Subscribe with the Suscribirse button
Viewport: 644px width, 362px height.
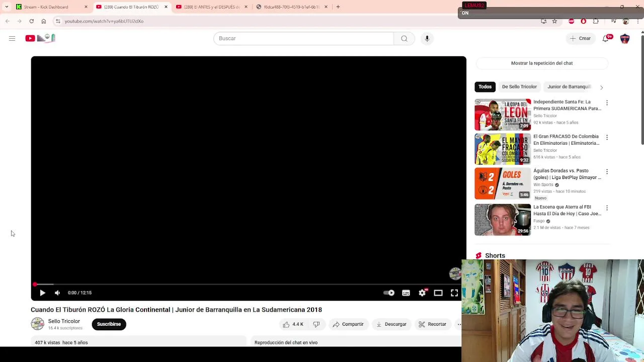point(109,324)
